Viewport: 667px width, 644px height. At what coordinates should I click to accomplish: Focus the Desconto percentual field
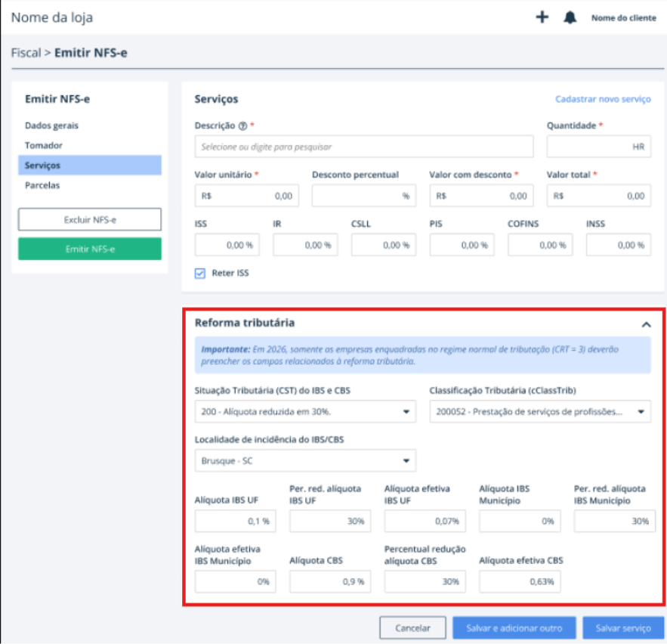tap(363, 196)
